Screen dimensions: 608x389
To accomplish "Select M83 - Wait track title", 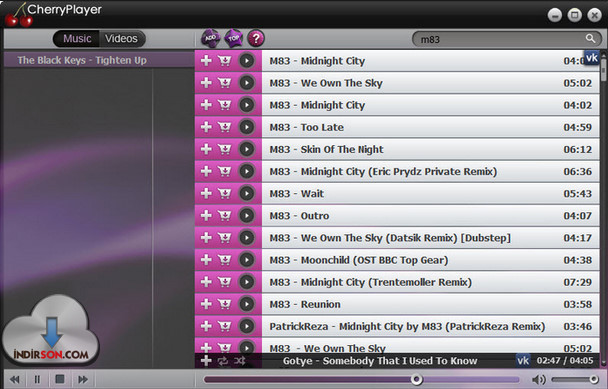I will [297, 194].
